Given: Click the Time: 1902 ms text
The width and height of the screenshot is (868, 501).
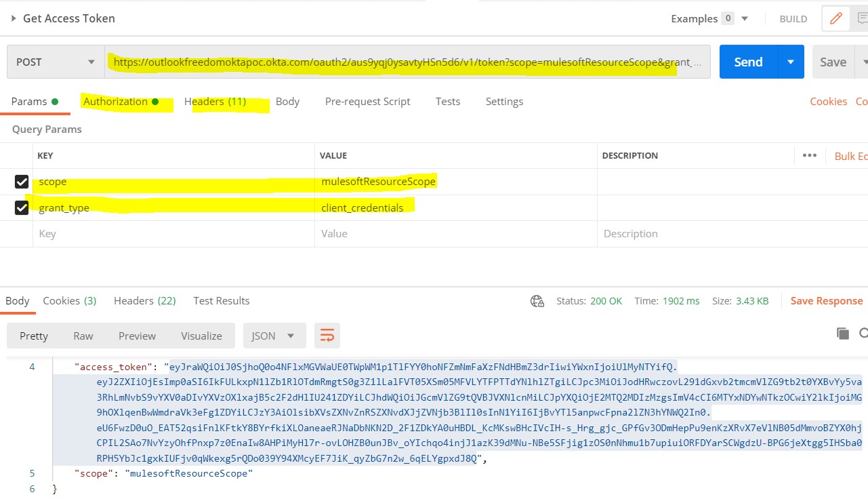Looking at the screenshot, I should coord(667,301).
